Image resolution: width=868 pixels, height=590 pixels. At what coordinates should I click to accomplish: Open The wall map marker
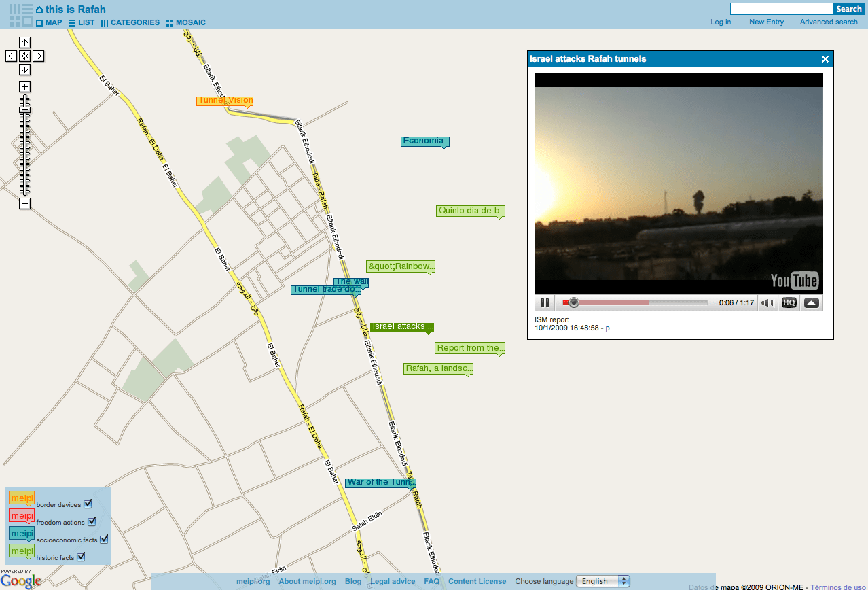351,281
